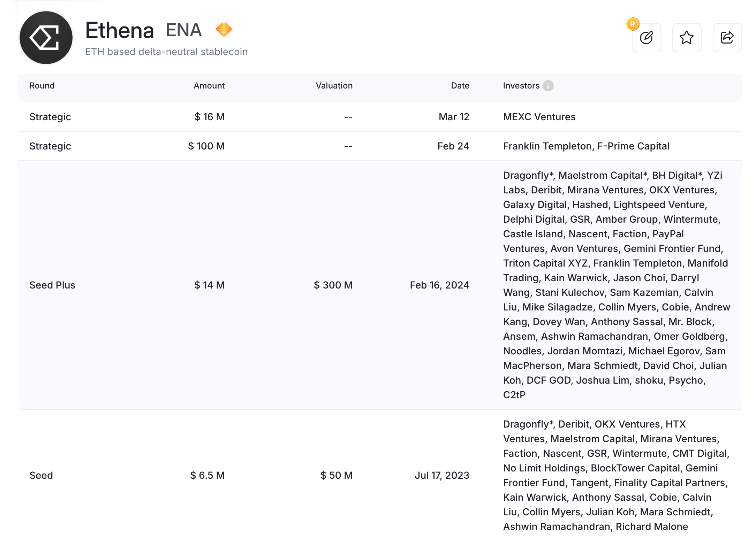
Task: Select the Seed Plus round row
Action: (52, 285)
